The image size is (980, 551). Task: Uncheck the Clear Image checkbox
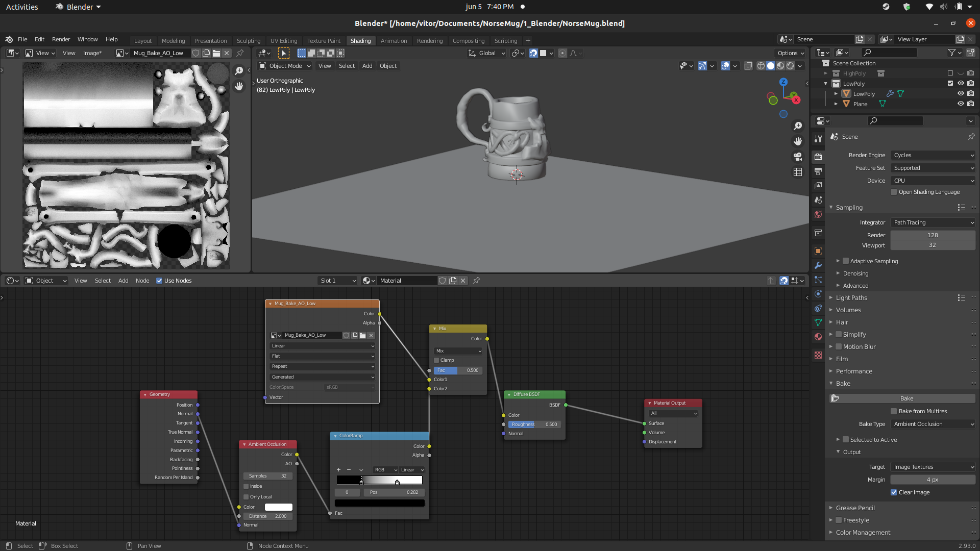coord(894,492)
